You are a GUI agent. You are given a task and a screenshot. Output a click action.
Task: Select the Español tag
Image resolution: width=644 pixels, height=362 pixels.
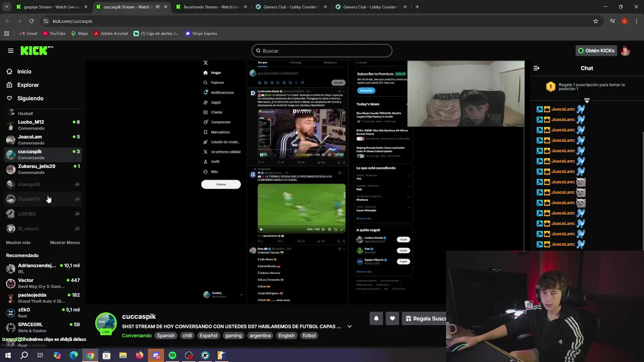coord(208,335)
